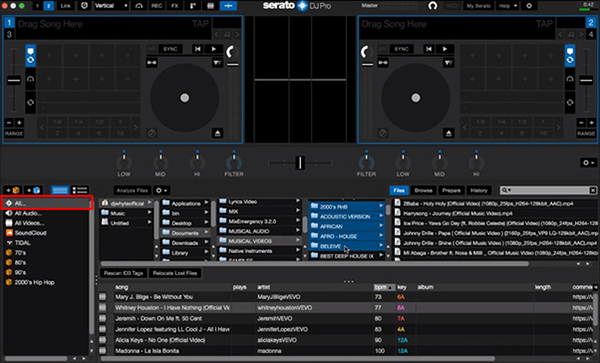Click TAP tempo on deck 2
The height and width of the screenshot is (363, 600).
coord(544,24)
